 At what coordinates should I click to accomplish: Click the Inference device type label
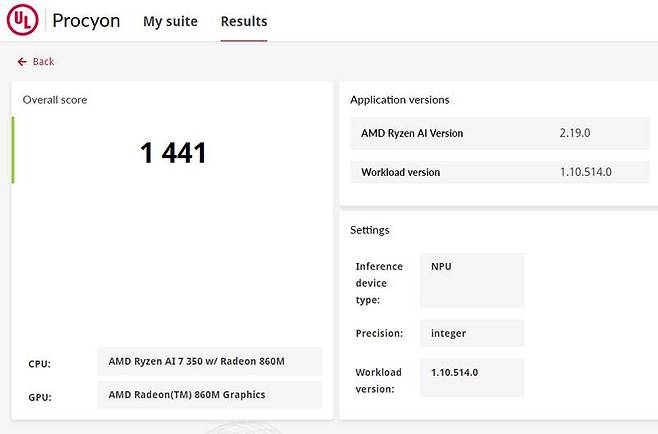[x=379, y=283]
